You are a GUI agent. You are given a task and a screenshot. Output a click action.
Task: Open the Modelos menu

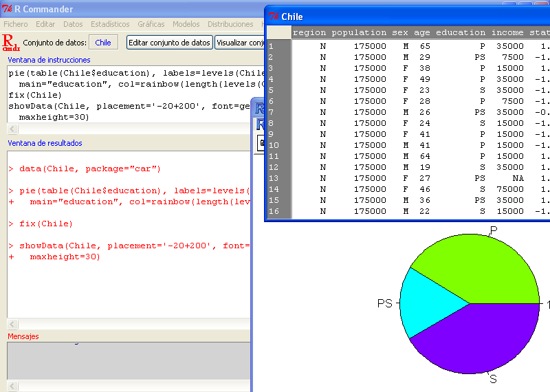click(186, 24)
